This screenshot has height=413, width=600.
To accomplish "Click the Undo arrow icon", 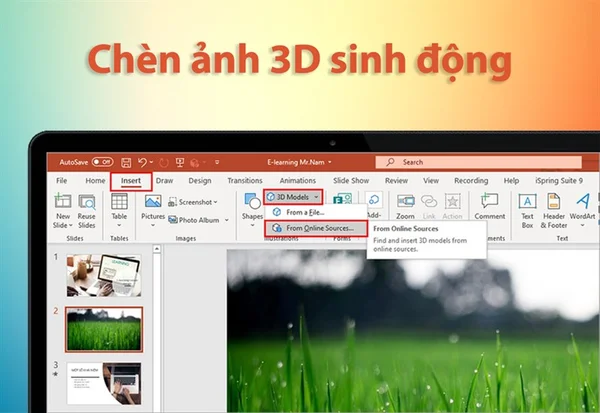I will point(142,162).
